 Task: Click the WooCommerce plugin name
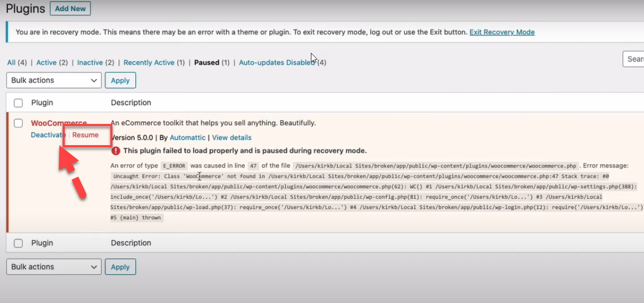pyautogui.click(x=59, y=123)
